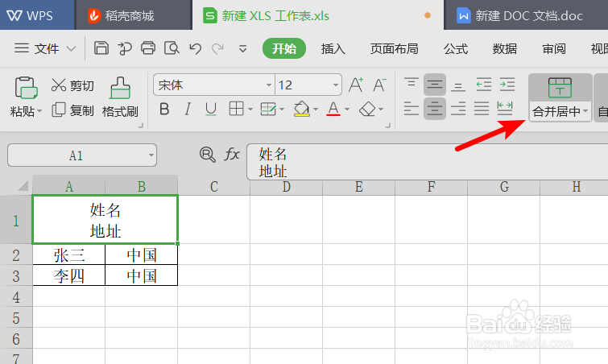Toggle Underline formatting
Viewport: 608px width, 364px height.
point(210,110)
